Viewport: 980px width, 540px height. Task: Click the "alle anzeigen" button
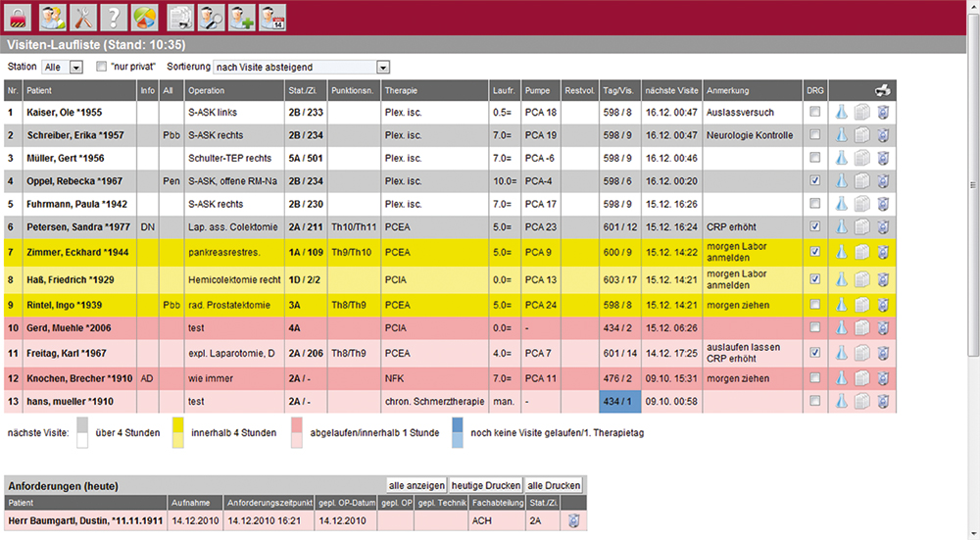click(416, 485)
